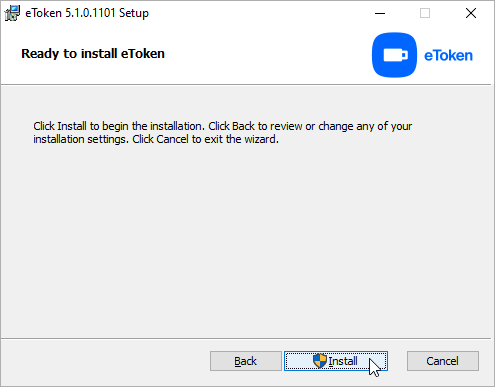This screenshot has height=387, width=495.
Task: Click the blue eToken USB logo icon
Action: click(x=394, y=55)
